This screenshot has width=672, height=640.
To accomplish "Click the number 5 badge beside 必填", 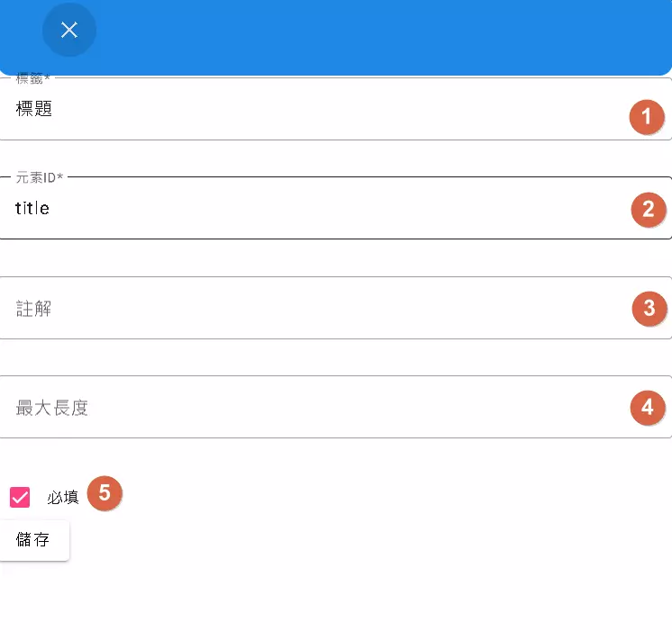I will pyautogui.click(x=104, y=493).
